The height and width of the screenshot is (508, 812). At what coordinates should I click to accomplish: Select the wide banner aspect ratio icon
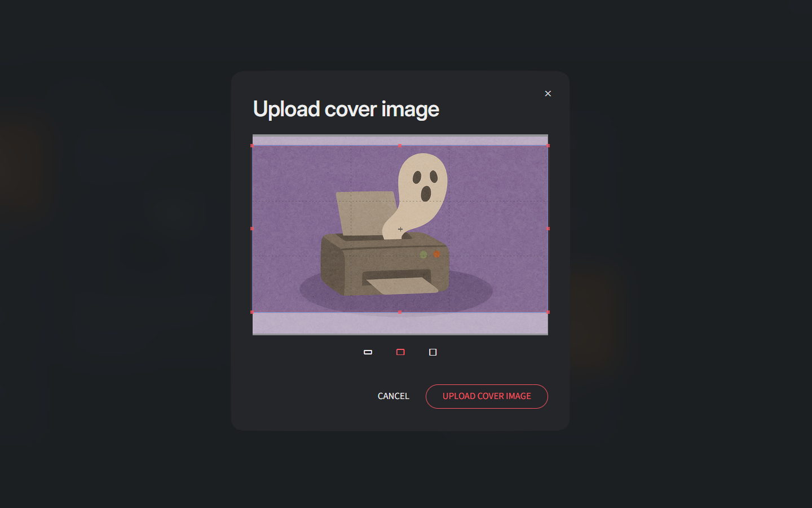pyautogui.click(x=368, y=352)
